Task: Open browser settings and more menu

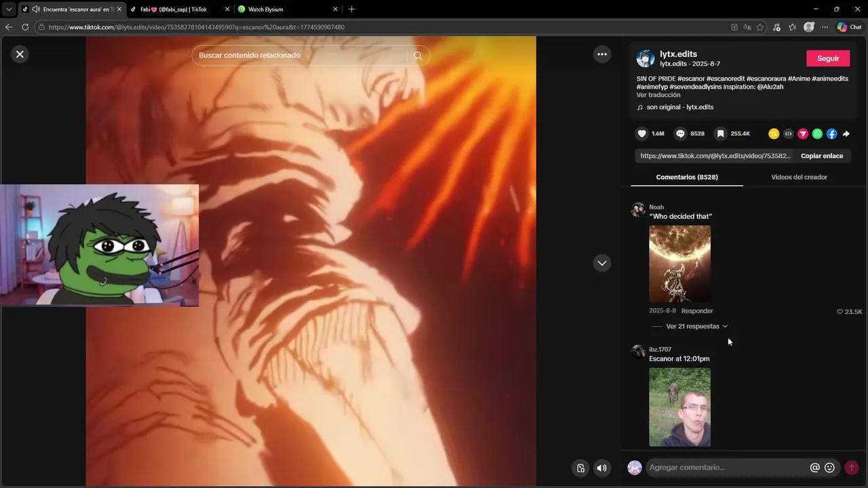Action: coord(825,27)
